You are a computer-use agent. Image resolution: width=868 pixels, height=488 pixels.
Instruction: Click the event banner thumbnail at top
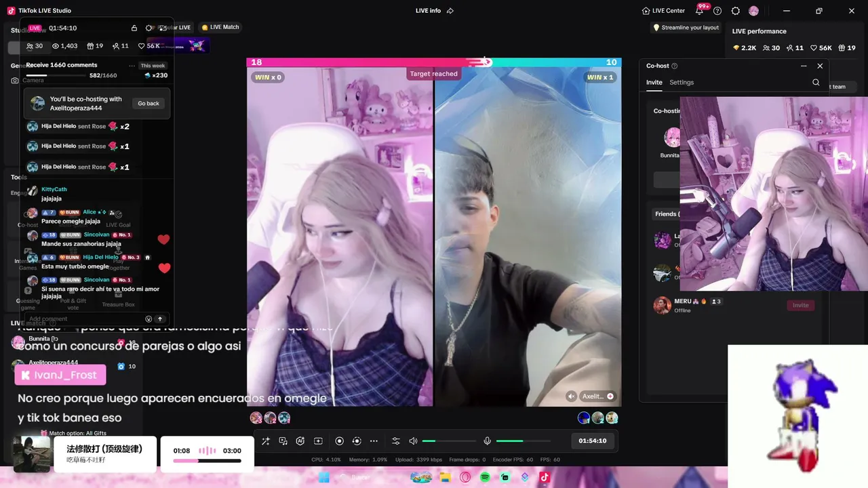(178, 45)
